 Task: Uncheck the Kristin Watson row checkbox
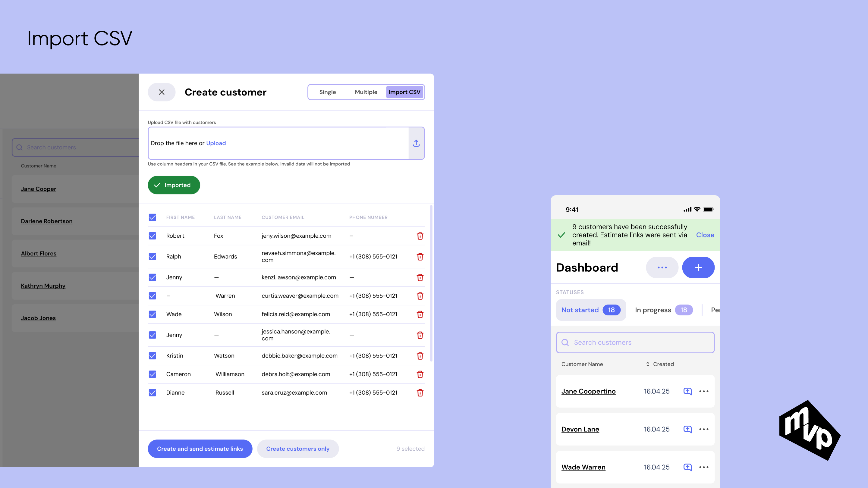pyautogui.click(x=153, y=356)
